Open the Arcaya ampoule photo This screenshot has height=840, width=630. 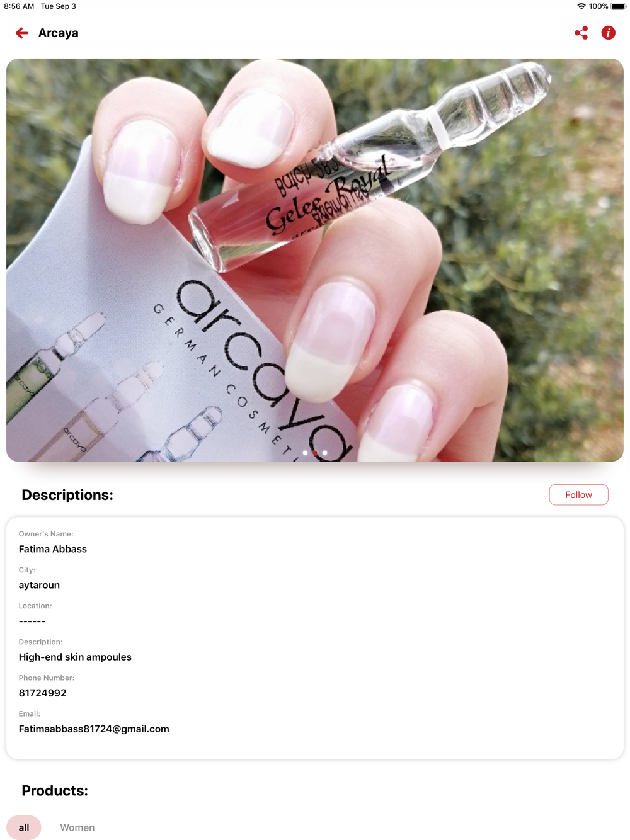coord(315,260)
